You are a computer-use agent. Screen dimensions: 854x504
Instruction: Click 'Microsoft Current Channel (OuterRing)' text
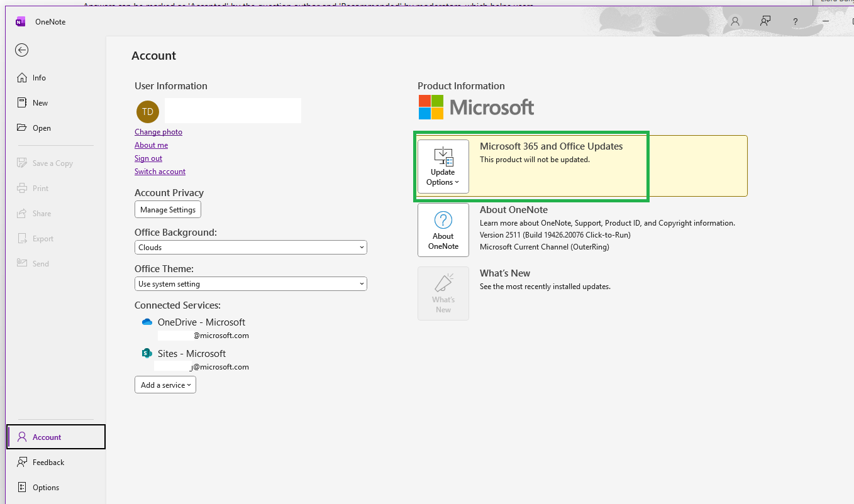545,247
